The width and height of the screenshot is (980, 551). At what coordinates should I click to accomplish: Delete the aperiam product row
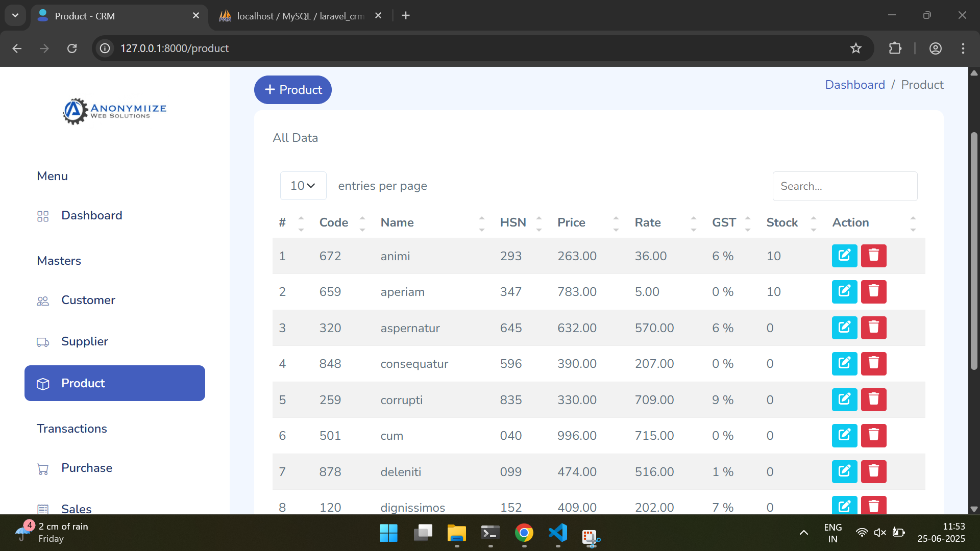point(873,291)
